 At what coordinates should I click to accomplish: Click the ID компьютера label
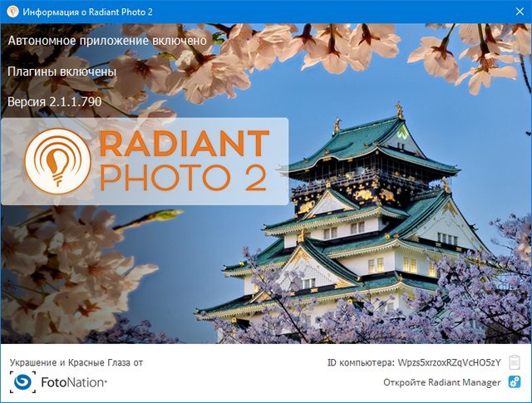tap(361, 363)
